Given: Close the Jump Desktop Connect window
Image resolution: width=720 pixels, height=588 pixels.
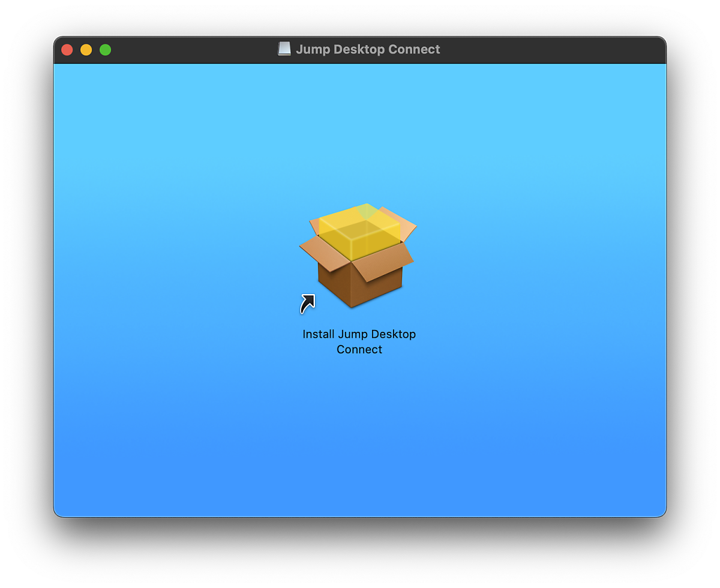Looking at the screenshot, I should tap(67, 50).
